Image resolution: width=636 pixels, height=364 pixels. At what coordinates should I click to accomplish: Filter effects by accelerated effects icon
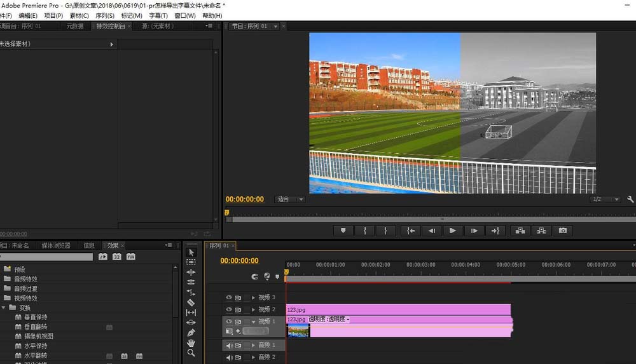coord(103,257)
